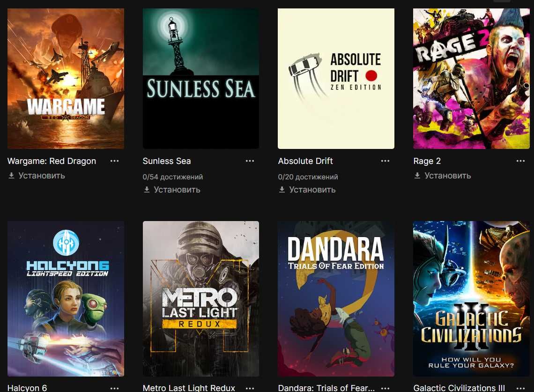The height and width of the screenshot is (392, 534).
Task: Select the Halcyon 6 Lightspeed Edition cover
Action: pos(66,299)
